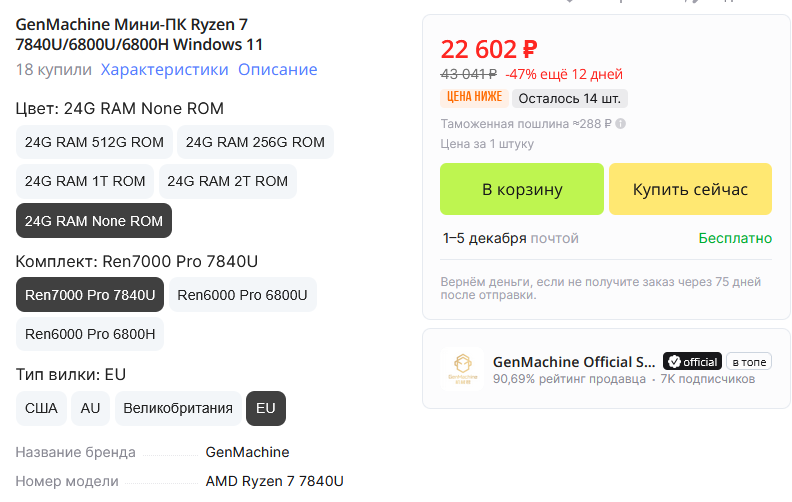Screen dimensions: 792x502
Task: Click the "ЦЕНА НИЖЕ" price tag
Action: pyautogui.click(x=474, y=98)
